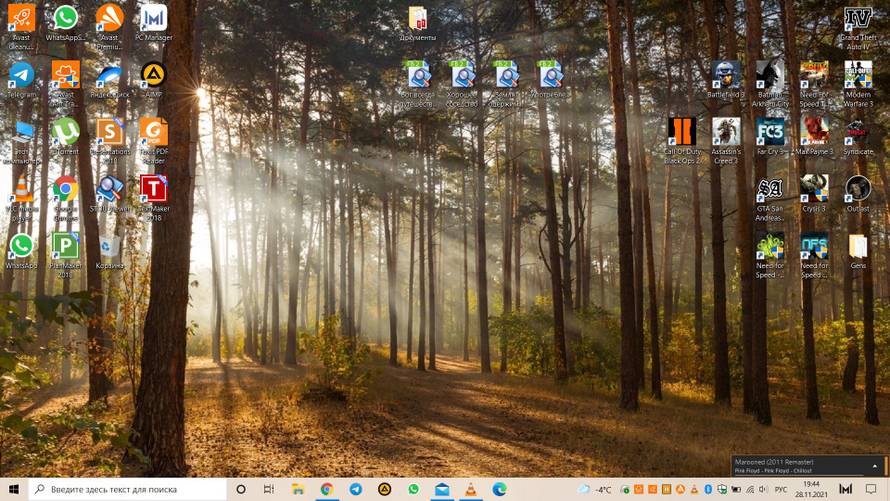Select the STDU Viewer desktop shortcut
The width and height of the screenshot is (890, 501).
(x=110, y=194)
